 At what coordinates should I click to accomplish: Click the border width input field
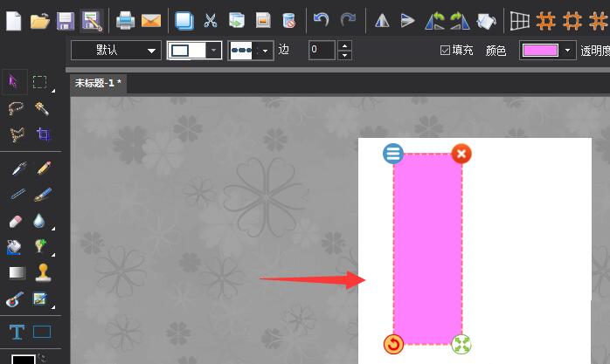(322, 50)
